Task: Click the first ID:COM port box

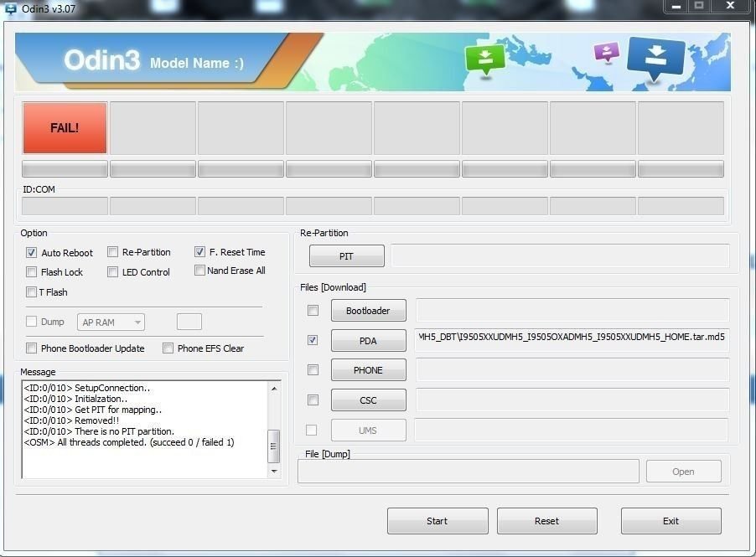Action: [65, 206]
